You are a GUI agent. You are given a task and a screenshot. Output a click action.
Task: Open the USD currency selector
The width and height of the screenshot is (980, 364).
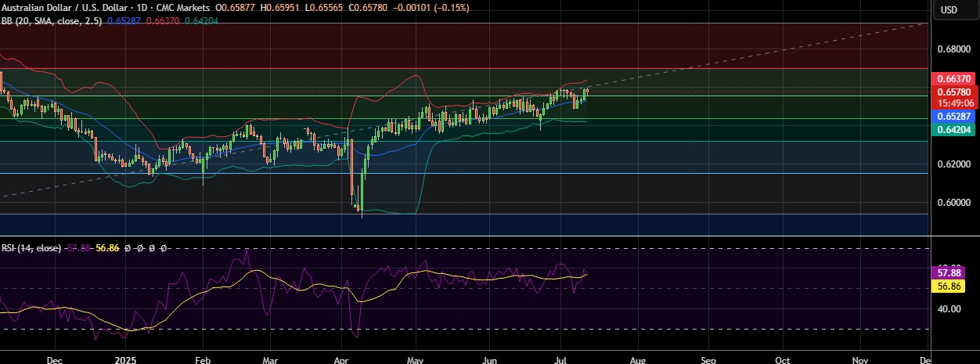coord(949,9)
